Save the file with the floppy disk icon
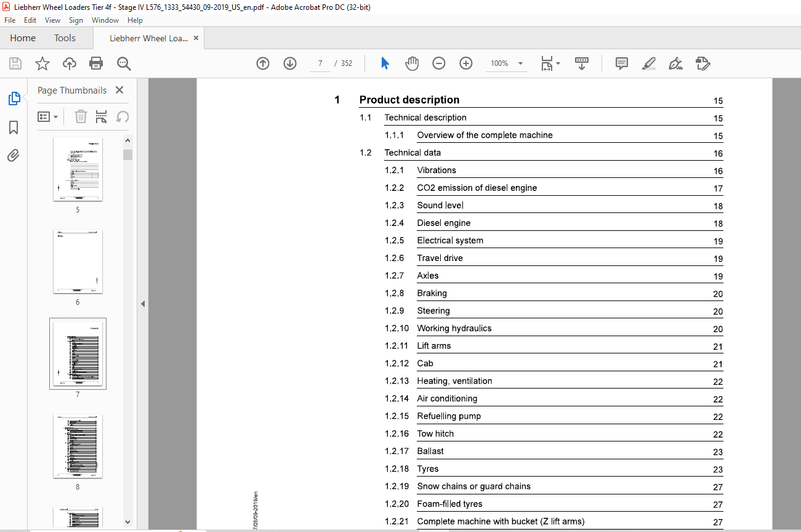 tap(15, 63)
